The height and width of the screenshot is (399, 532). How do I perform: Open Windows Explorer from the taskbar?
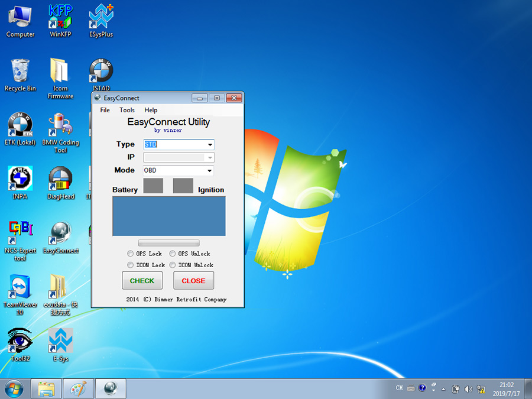46,389
